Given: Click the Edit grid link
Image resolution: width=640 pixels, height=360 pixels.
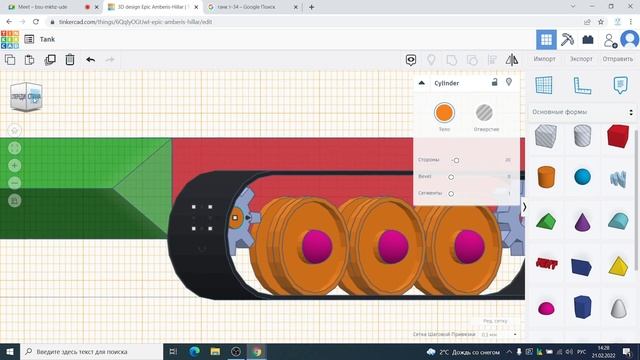Looking at the screenshot, I should pyautogui.click(x=495, y=321).
